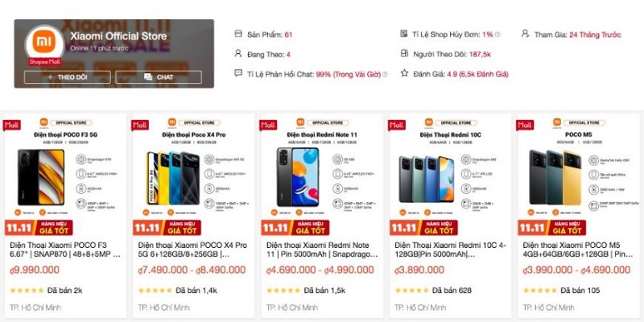644x322 pixels.
Task: Click the help icon beside cancellation rate 1%
Action: click(x=497, y=35)
